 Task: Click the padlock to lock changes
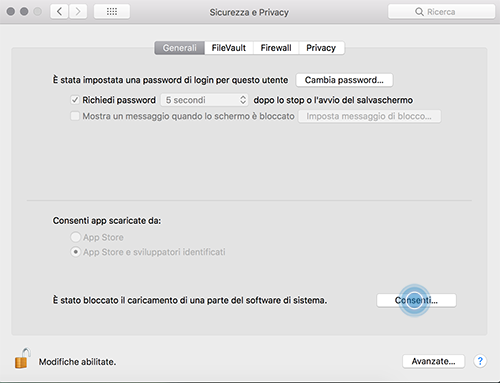click(22, 358)
